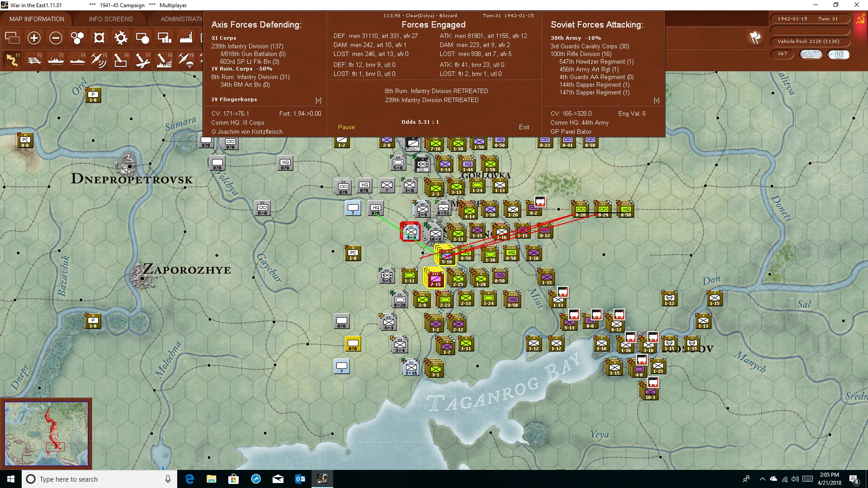Open Microsoft Edge from the taskbar
This screenshot has height=488, width=868.
[x=189, y=479]
